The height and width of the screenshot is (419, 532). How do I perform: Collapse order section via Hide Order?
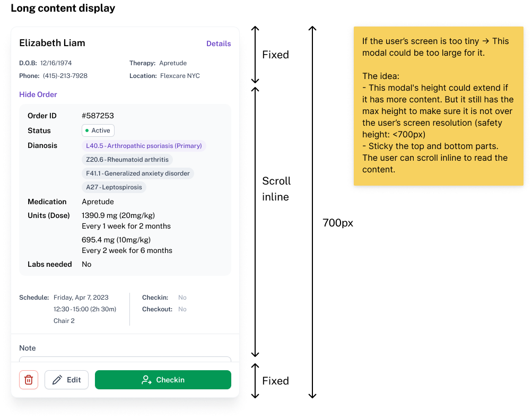point(38,94)
